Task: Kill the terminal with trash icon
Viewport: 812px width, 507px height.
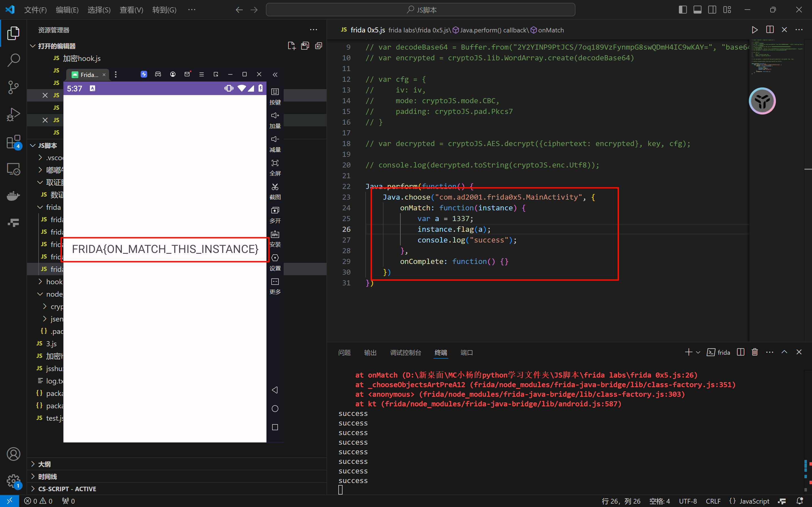Action: (755, 352)
